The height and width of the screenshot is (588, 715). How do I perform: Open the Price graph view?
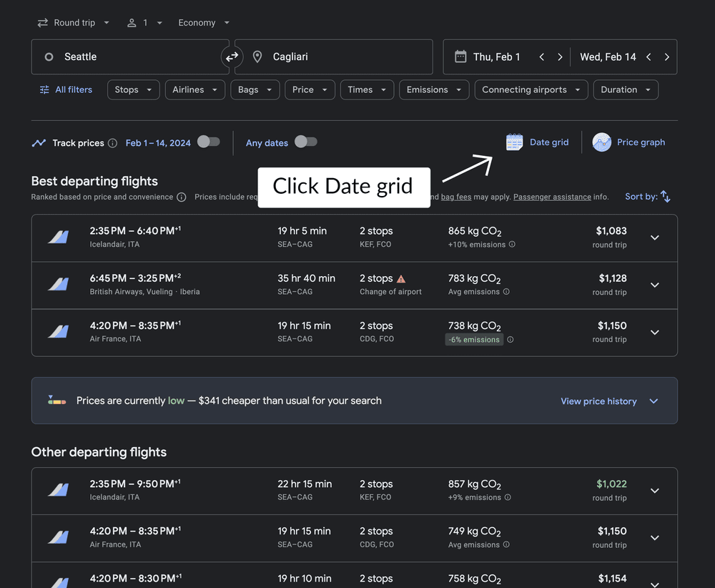[x=628, y=142]
